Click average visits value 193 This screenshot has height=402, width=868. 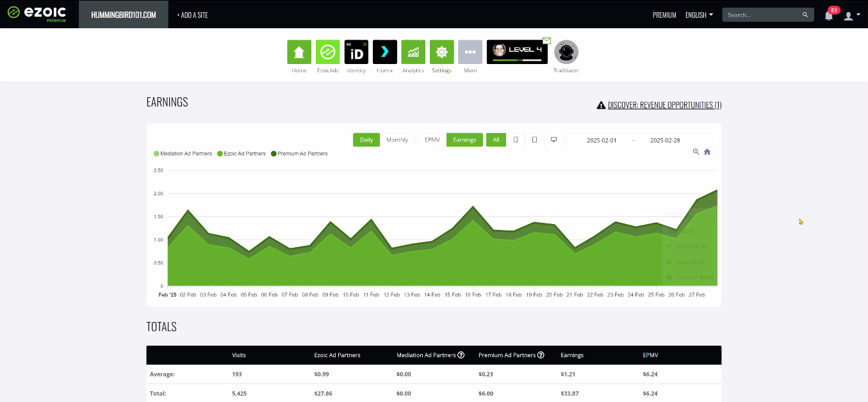237,374
